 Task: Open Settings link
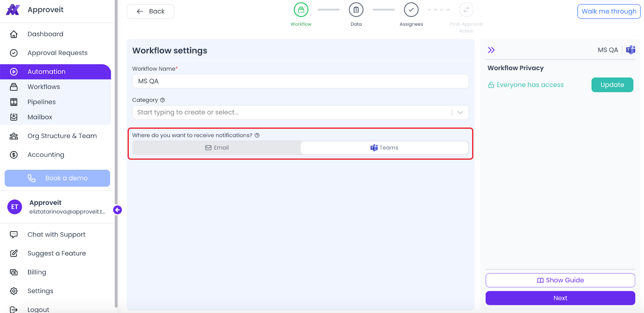click(40, 291)
